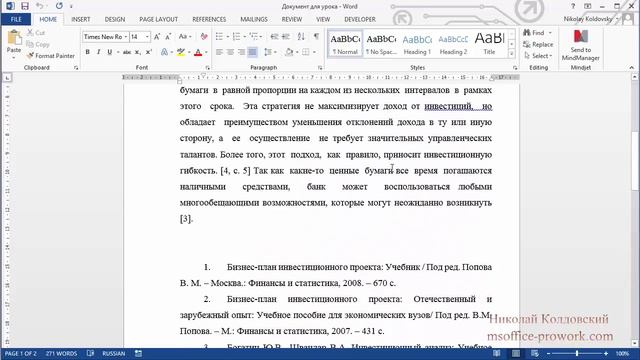640x360 pixels.
Task: Toggle Align Left paragraph alignment
Action: [219, 52]
